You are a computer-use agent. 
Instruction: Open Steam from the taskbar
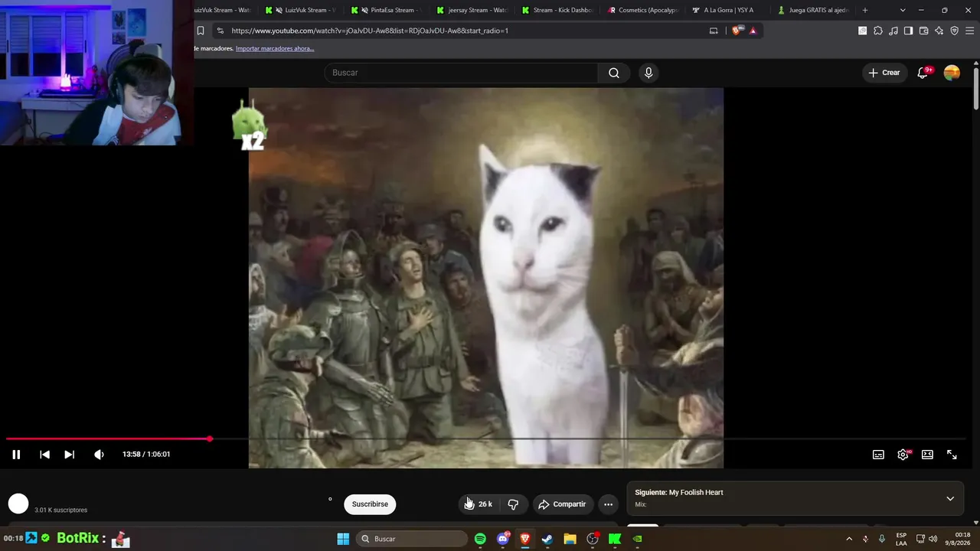pos(547,539)
